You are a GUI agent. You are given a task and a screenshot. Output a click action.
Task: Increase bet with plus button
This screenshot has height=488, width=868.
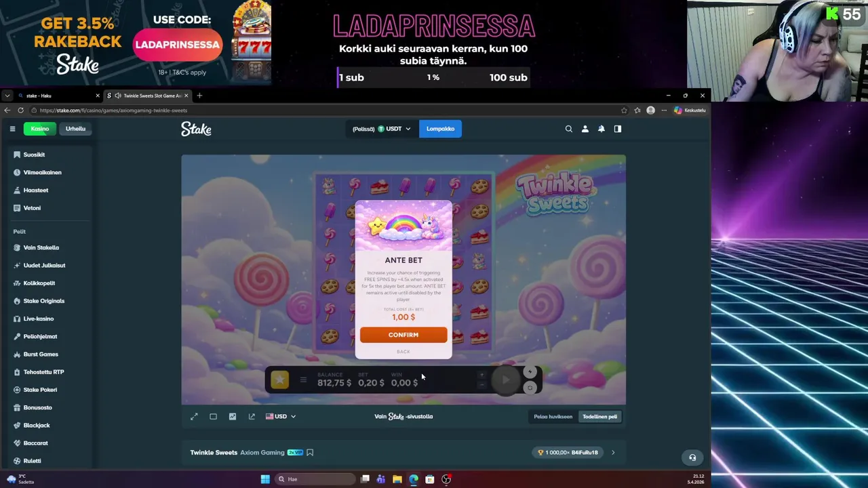482,375
